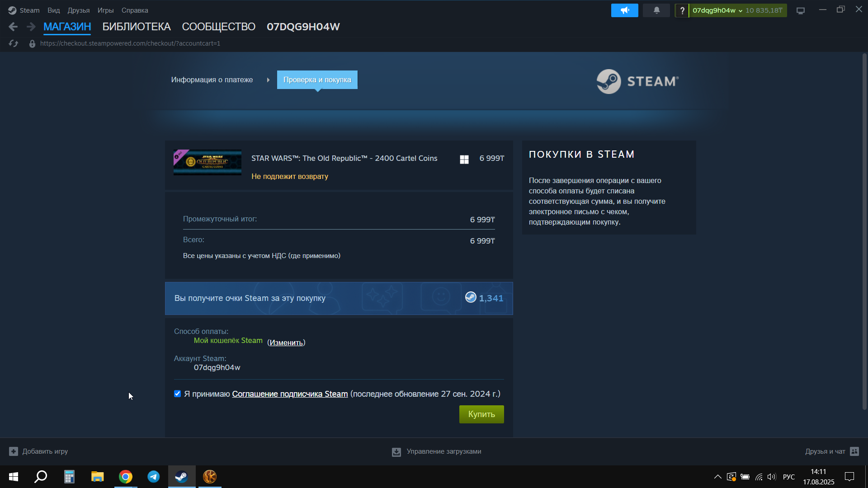Viewport: 868px width, 488px height.
Task: Click the question mark help icon
Action: (682, 10)
